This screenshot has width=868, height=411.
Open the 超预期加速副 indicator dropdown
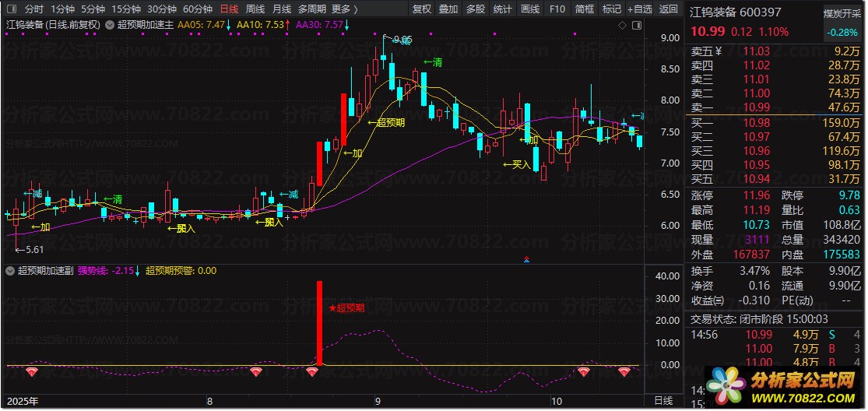coord(10,270)
